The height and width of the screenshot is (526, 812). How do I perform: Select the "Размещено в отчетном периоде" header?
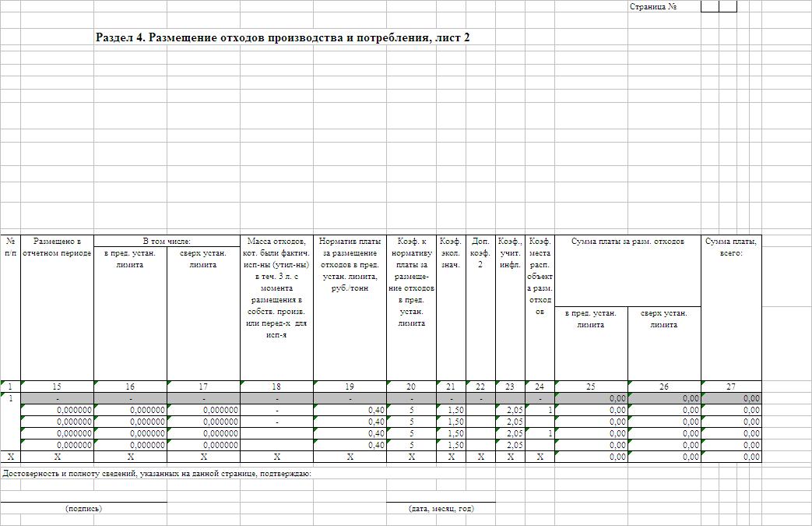pos(57,247)
